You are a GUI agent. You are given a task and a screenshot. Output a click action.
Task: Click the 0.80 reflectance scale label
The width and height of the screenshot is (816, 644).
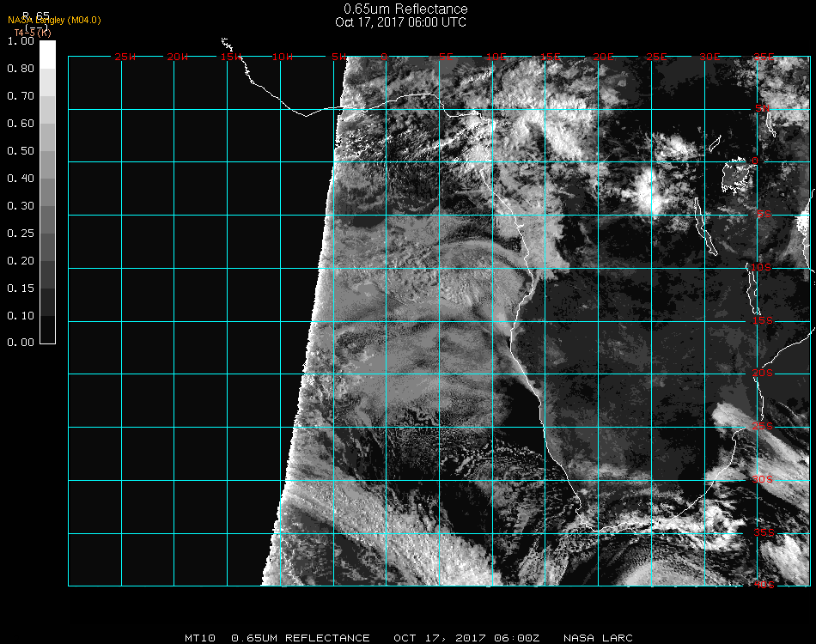point(20,69)
